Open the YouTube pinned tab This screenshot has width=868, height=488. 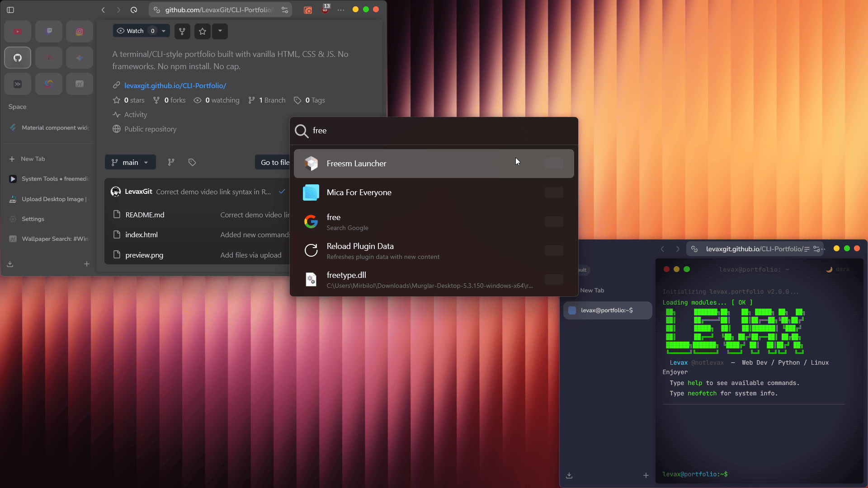click(x=18, y=32)
